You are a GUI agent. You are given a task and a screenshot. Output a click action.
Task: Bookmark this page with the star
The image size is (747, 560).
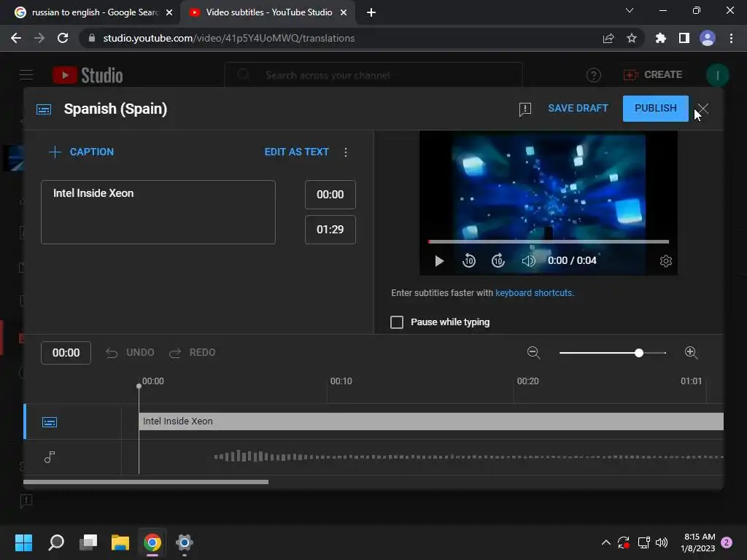(x=632, y=38)
